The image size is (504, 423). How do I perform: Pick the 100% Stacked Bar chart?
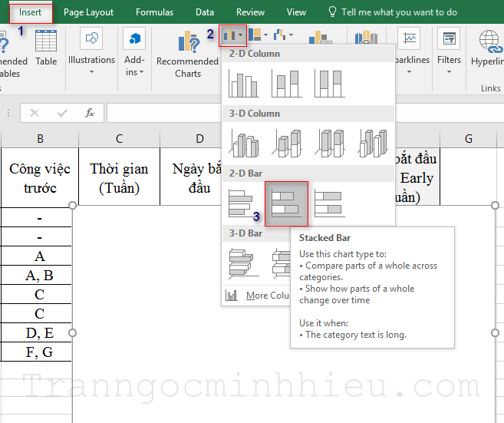[329, 203]
